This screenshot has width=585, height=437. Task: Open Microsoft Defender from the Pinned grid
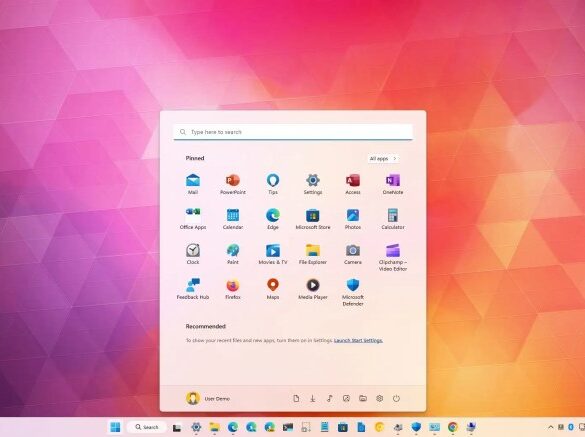pos(353,292)
